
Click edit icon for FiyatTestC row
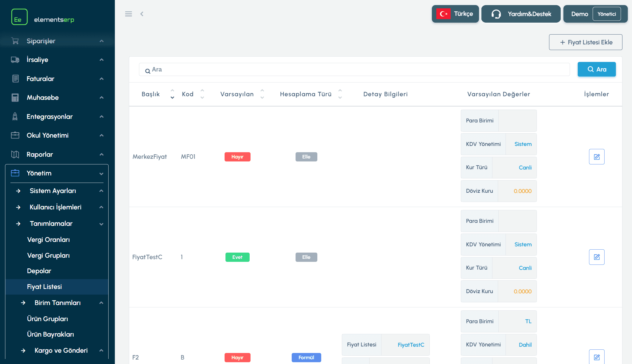click(x=597, y=257)
